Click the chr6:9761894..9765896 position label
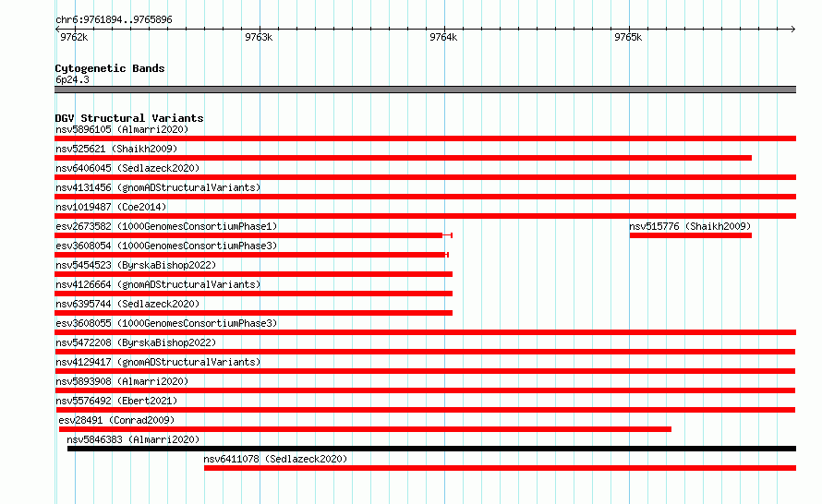 (114, 19)
